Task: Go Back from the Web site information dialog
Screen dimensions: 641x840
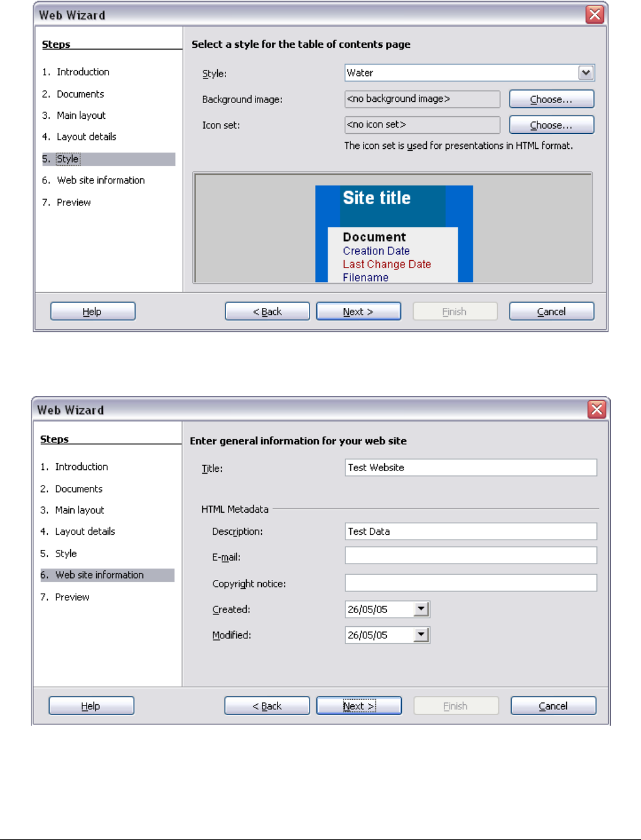Action: (267, 706)
